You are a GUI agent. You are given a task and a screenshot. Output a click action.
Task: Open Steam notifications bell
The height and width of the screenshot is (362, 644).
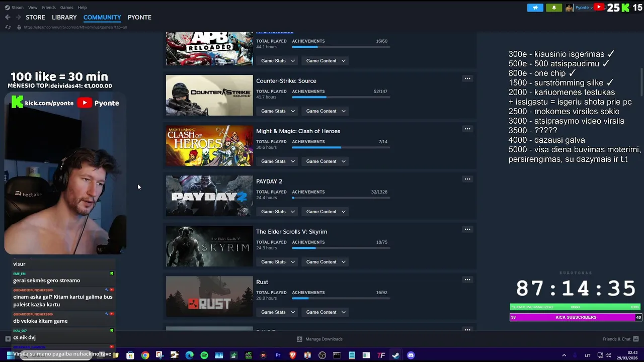pos(554,8)
